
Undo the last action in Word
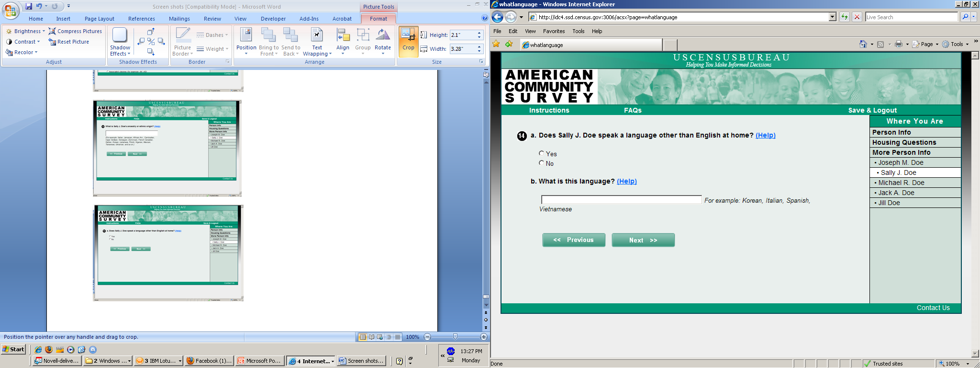coord(39,6)
